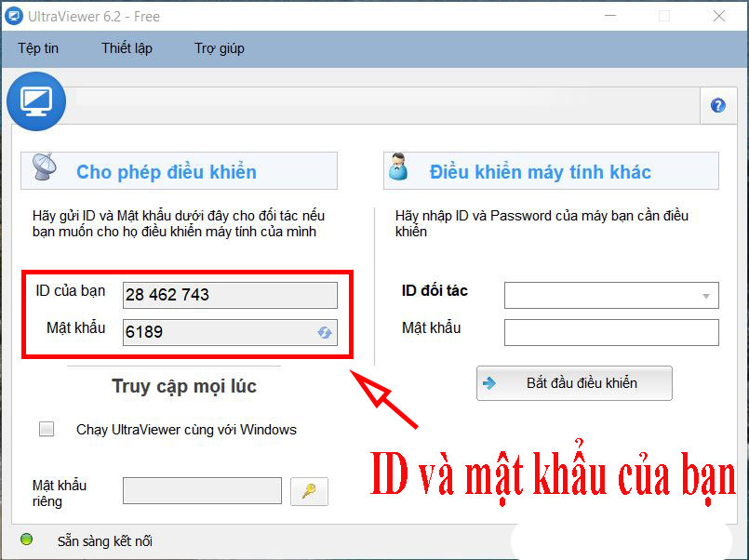Click the ID của bạn field 28 462 743
Viewport: 749px width, 560px height.
pyautogui.click(x=230, y=295)
